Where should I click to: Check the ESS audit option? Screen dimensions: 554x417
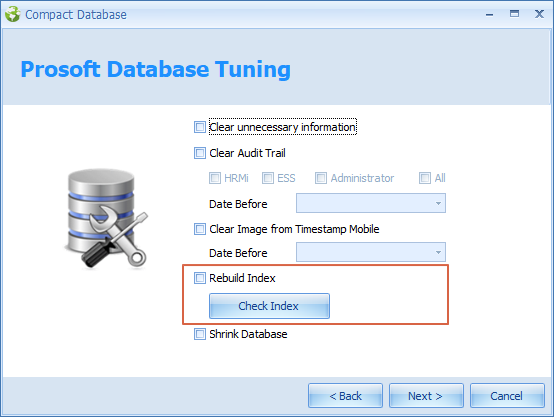tap(268, 178)
